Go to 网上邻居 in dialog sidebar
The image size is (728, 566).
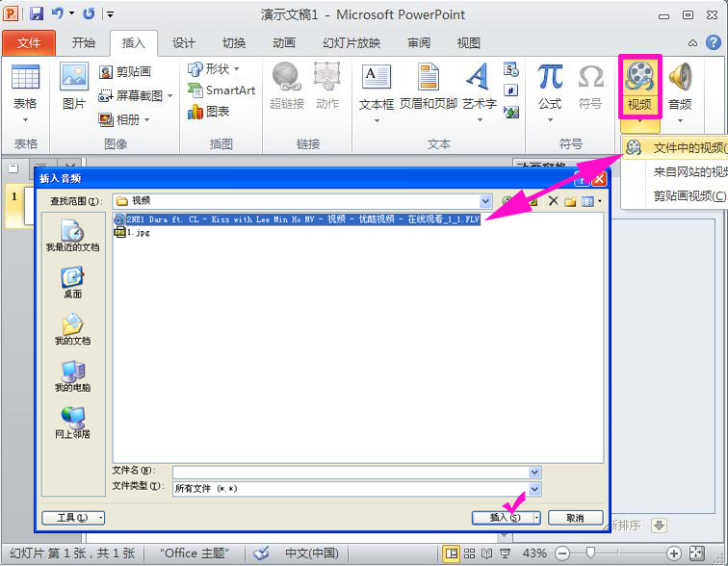(72, 424)
